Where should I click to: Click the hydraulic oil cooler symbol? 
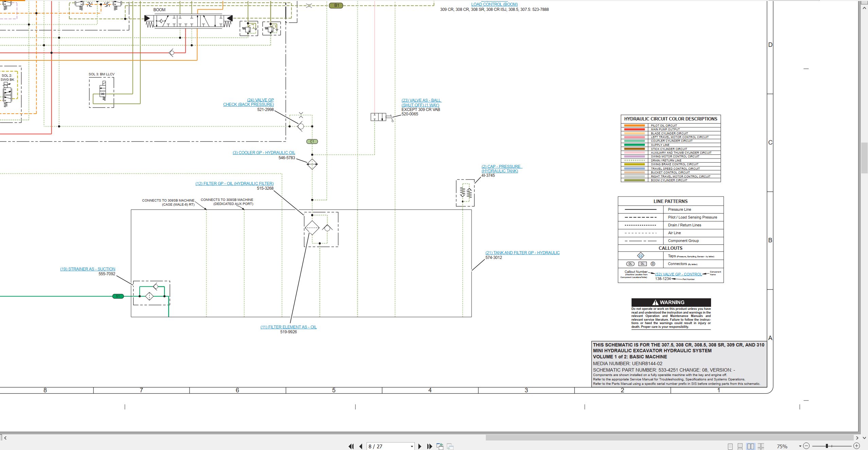point(312,164)
